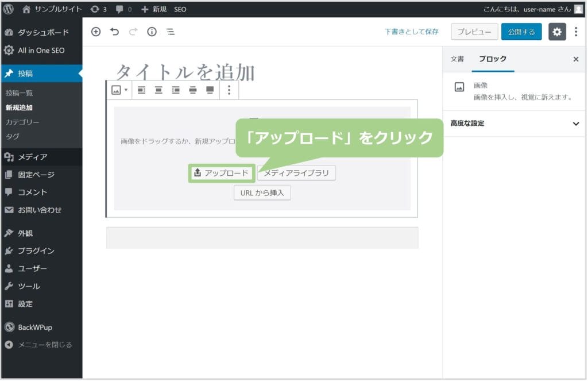Open the comments bubble in admin bar

tap(123, 9)
